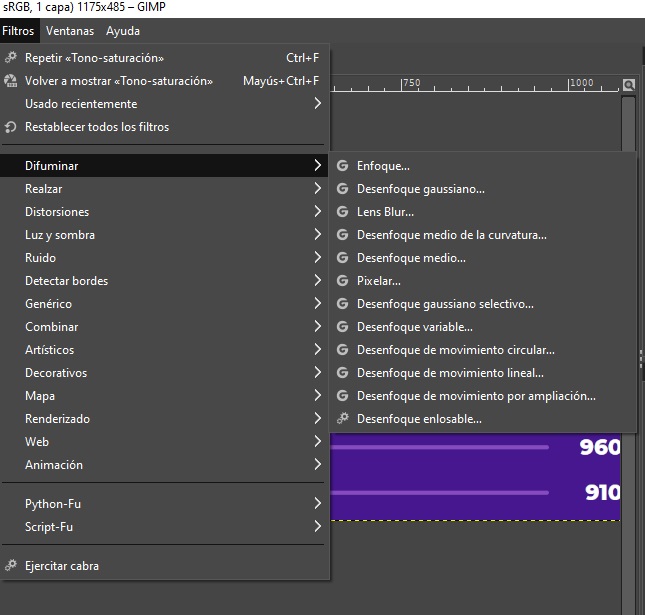This screenshot has width=645, height=615.
Task: Select Ejercitar cabra menu entry
Action: 164,566
